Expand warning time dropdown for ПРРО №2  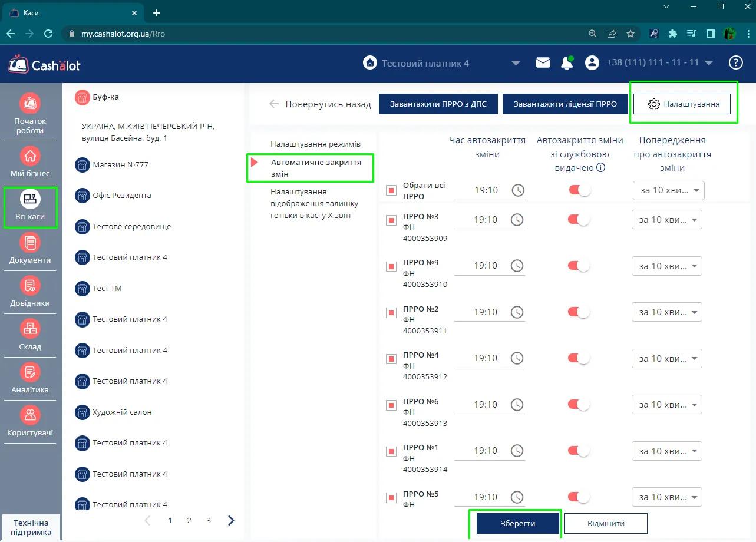[666, 312]
